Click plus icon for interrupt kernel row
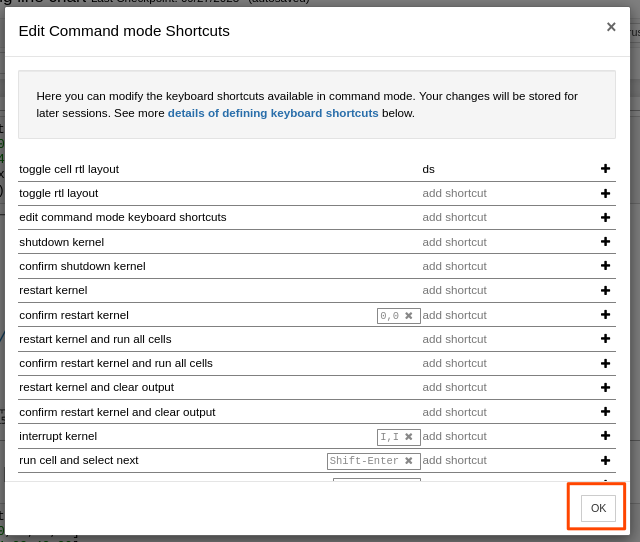This screenshot has width=640, height=542. [605, 436]
